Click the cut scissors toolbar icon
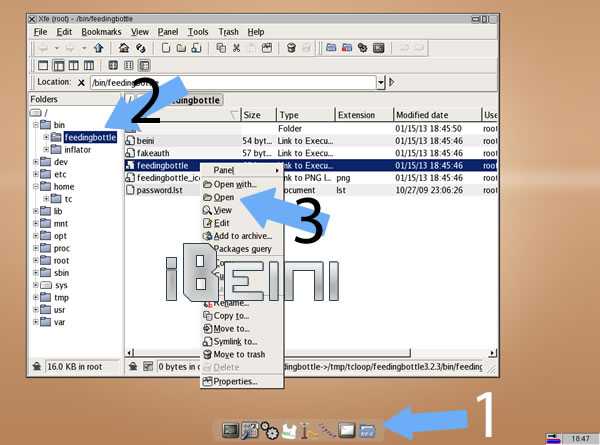Image resolution: width=600 pixels, height=445 pixels. click(236, 48)
